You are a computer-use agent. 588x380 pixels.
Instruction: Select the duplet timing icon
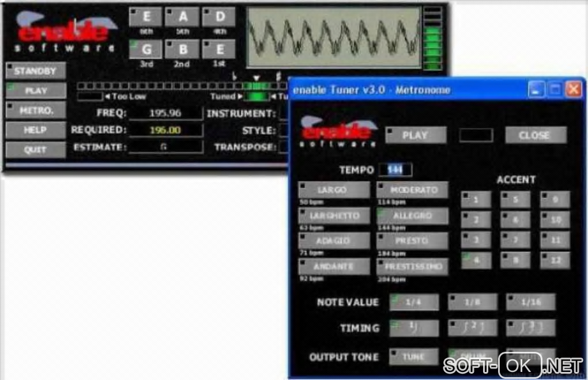[473, 328]
